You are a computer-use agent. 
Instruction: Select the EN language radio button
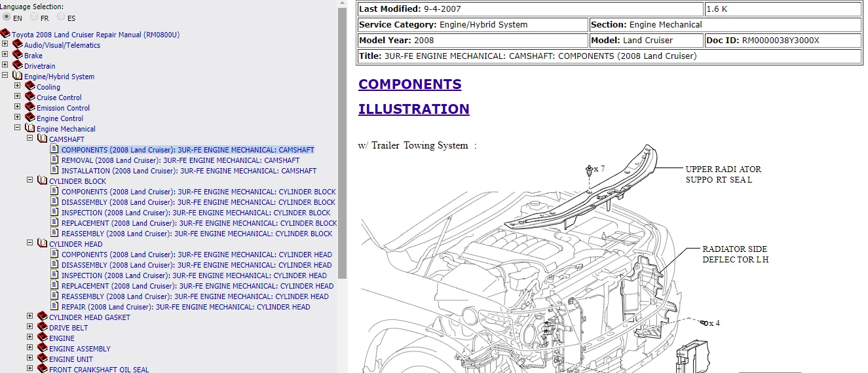coord(7,18)
